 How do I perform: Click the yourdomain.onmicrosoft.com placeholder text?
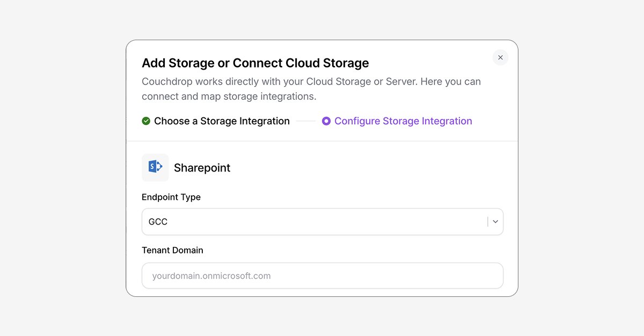pos(211,276)
